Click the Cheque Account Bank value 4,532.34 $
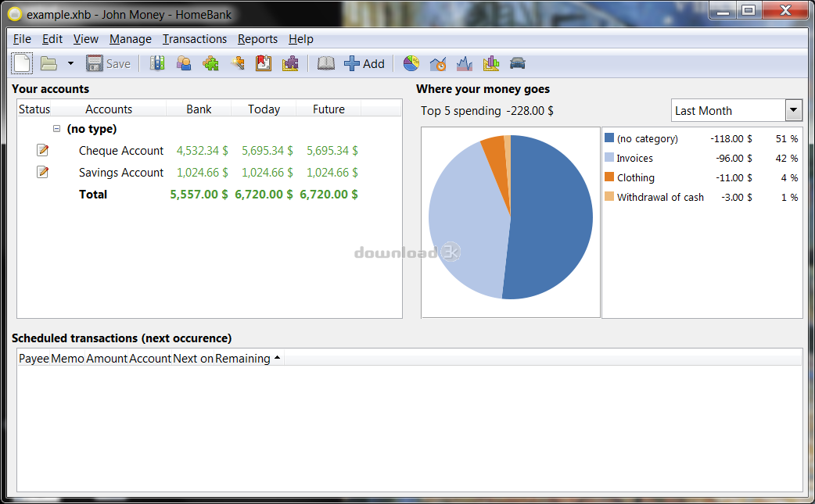This screenshot has width=815, height=504. click(x=203, y=151)
